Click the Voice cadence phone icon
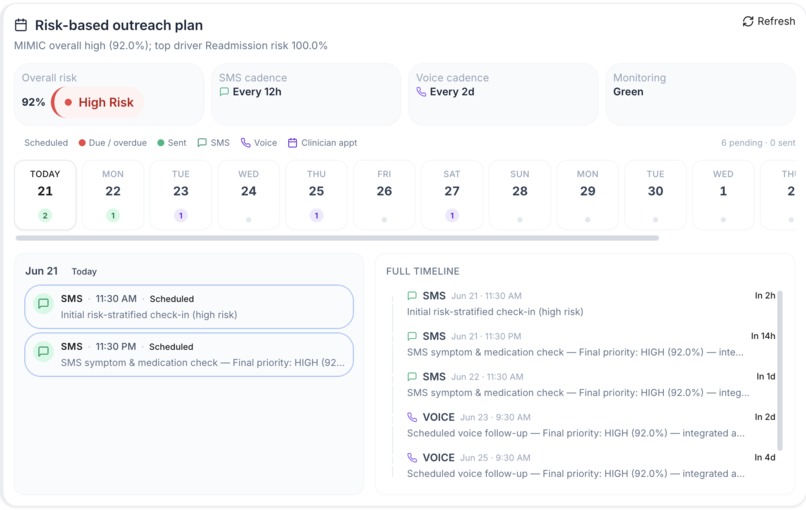This screenshot has width=806, height=510. pyautogui.click(x=421, y=92)
